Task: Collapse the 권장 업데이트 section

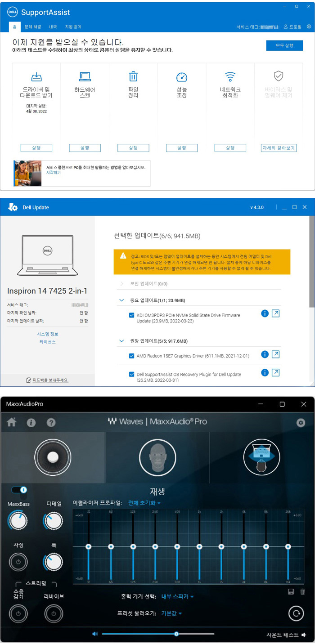Action: (x=121, y=341)
